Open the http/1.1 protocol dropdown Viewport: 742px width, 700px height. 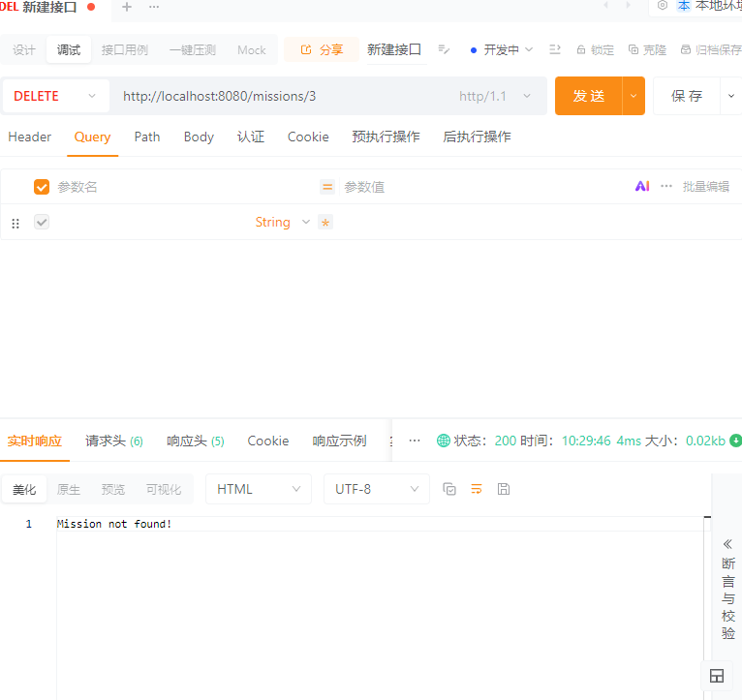pyautogui.click(x=494, y=96)
